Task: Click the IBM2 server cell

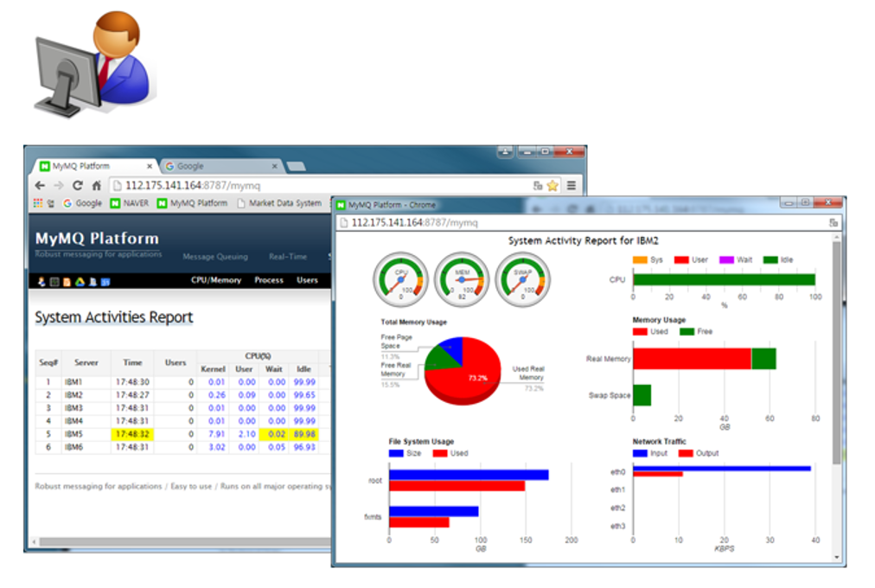Action: pos(86,395)
